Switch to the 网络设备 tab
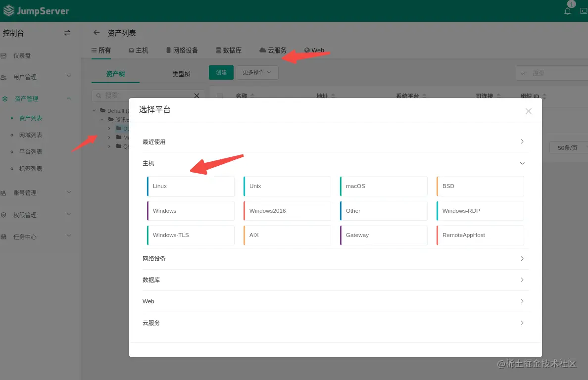588x380 pixels. pyautogui.click(x=182, y=50)
